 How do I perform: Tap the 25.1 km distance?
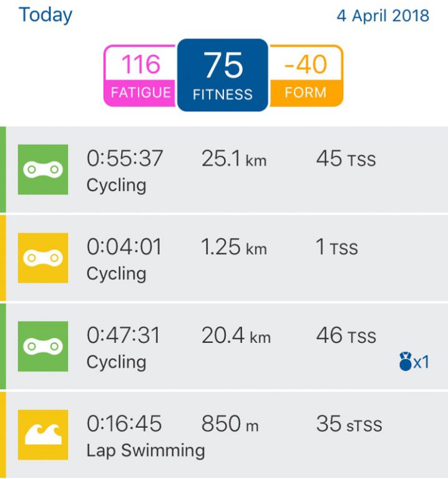click(x=233, y=159)
